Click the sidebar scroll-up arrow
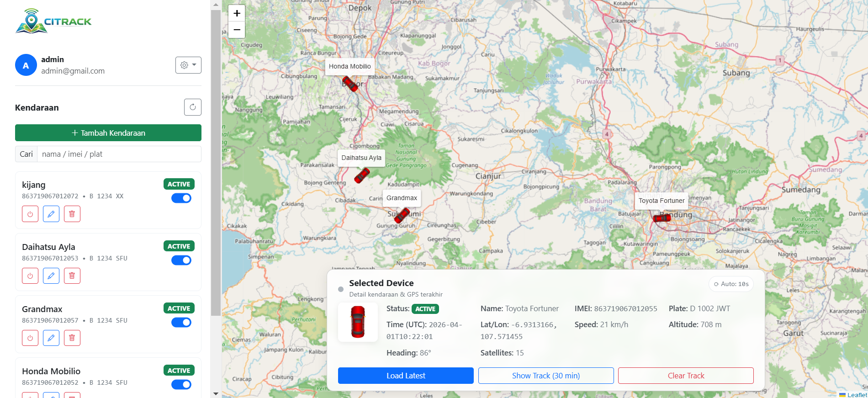This screenshot has height=398, width=868. coord(216,5)
